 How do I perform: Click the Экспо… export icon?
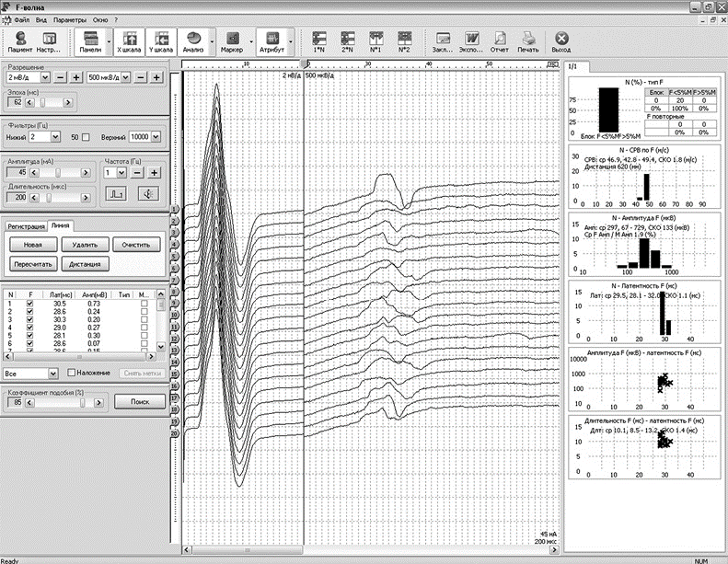tap(471, 41)
